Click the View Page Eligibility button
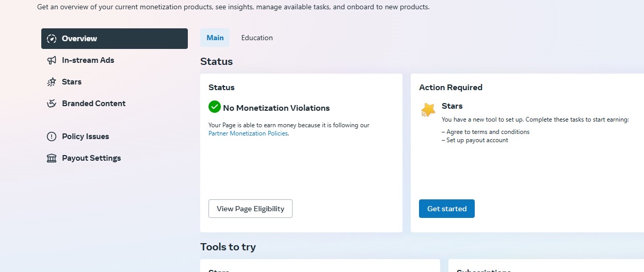Viewport: 644px width, 272px height. (x=250, y=209)
